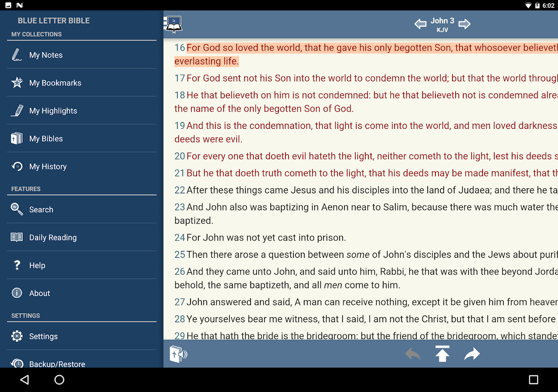558x392 pixels.
Task: Tap the My Bibles book icon
Action: click(17, 139)
